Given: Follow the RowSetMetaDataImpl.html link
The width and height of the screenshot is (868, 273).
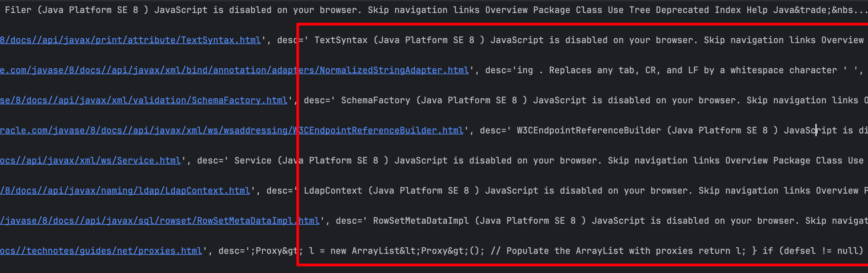Looking at the screenshot, I should point(160,221).
